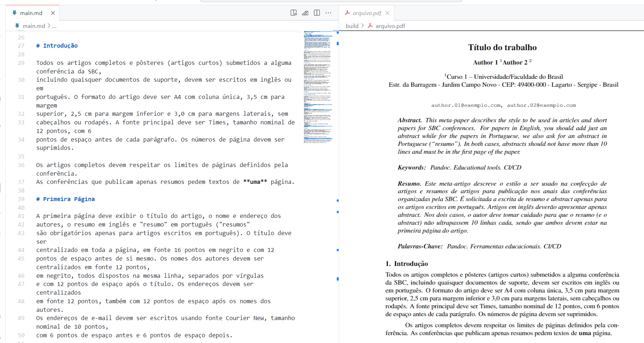Close the arquivo.pdf tab
Viewport: 644px width, 343px height.
pos(387,13)
